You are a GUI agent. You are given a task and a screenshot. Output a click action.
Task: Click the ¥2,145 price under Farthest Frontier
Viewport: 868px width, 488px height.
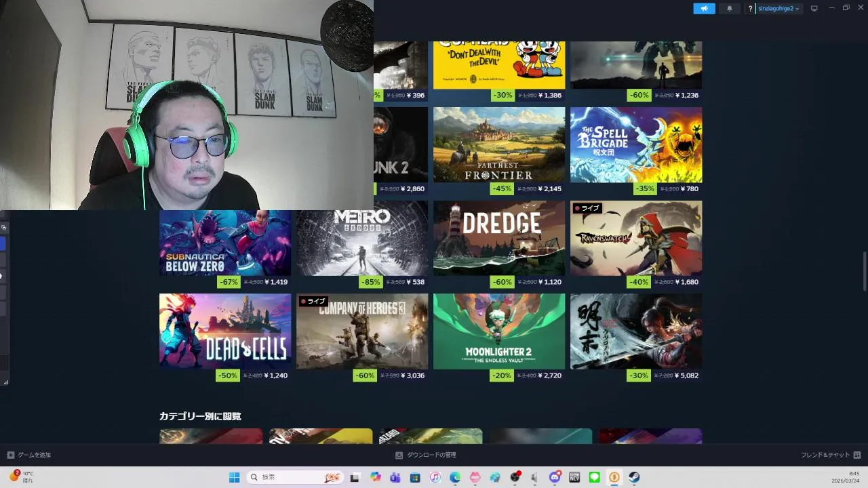click(550, 189)
